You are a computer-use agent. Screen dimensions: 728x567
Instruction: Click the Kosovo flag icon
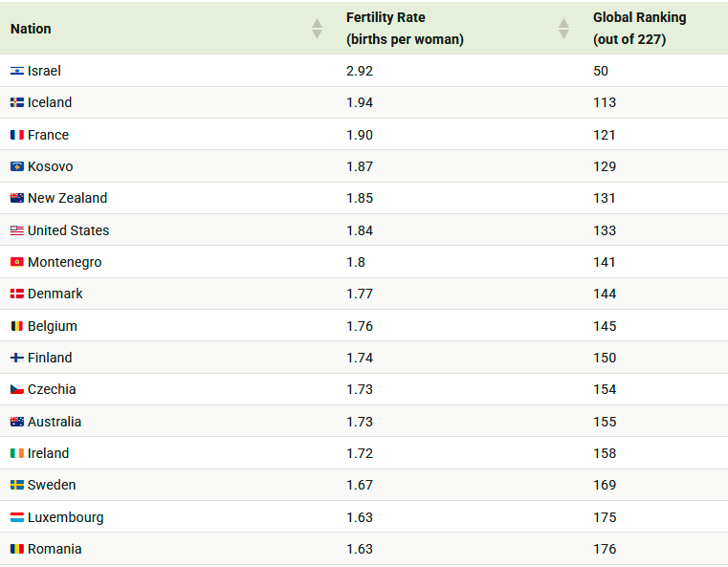tap(17, 166)
